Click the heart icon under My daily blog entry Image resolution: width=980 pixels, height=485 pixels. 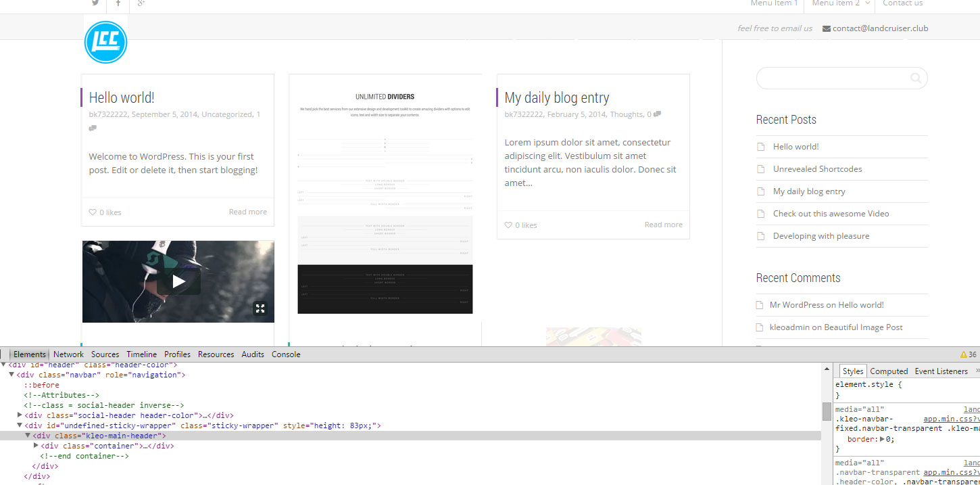coord(508,225)
